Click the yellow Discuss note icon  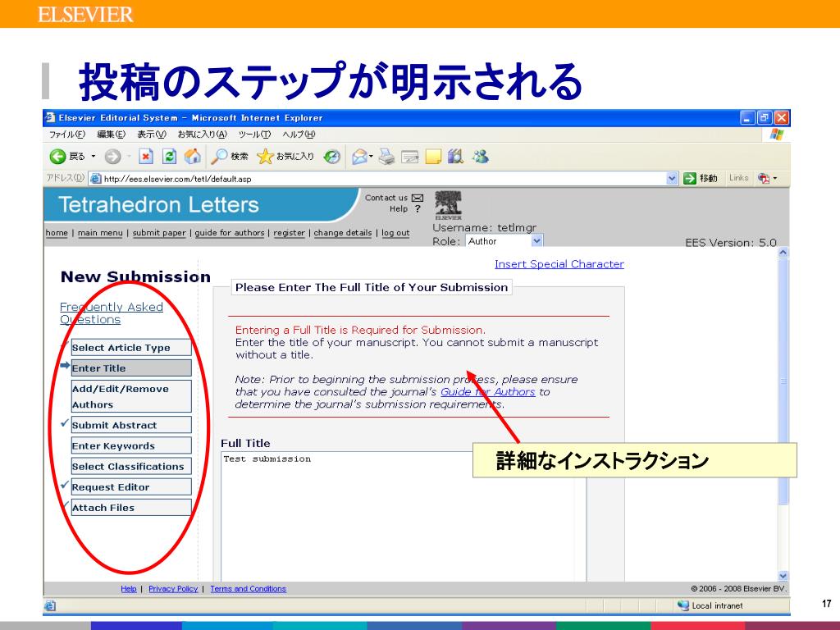click(x=433, y=157)
